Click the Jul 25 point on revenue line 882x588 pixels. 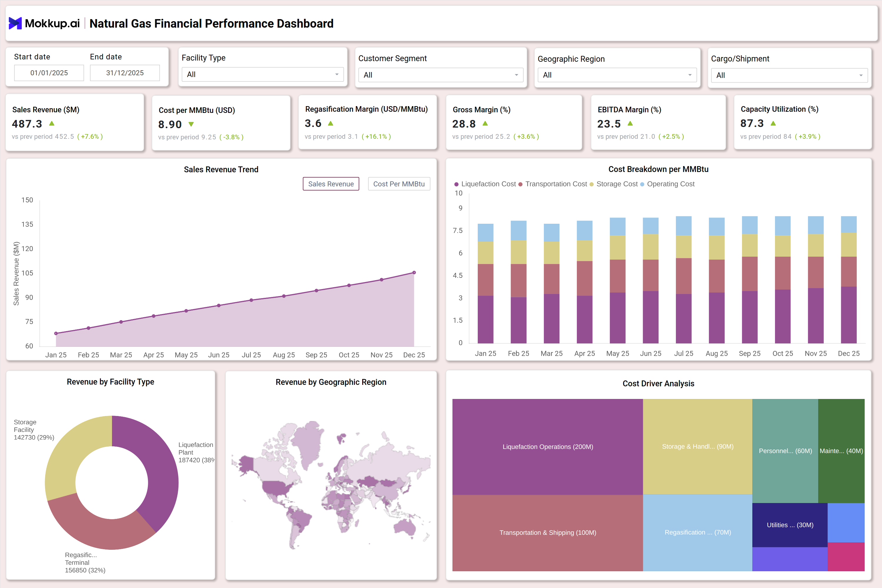point(251,300)
